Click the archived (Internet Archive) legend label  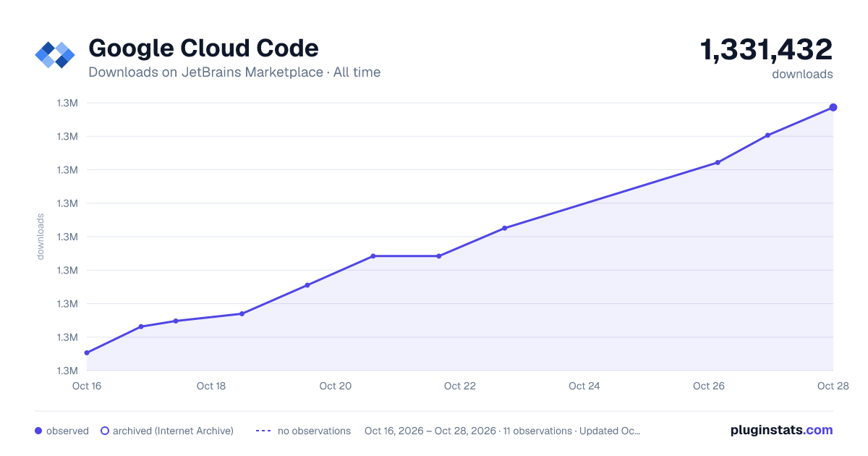click(174, 431)
